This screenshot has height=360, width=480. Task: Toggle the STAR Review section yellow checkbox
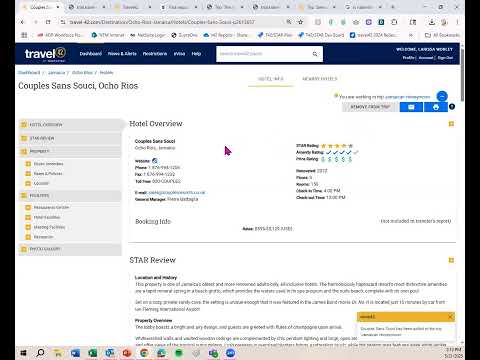coord(451,260)
